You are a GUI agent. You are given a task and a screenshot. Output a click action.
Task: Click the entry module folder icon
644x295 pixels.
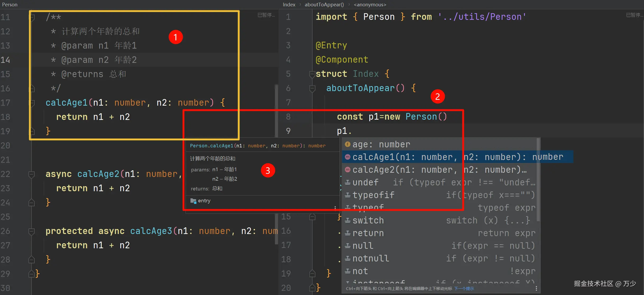point(193,201)
